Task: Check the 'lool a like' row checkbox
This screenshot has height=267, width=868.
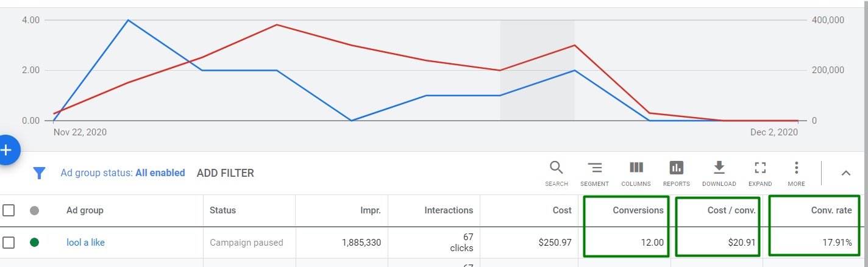Action: pyautogui.click(x=9, y=243)
